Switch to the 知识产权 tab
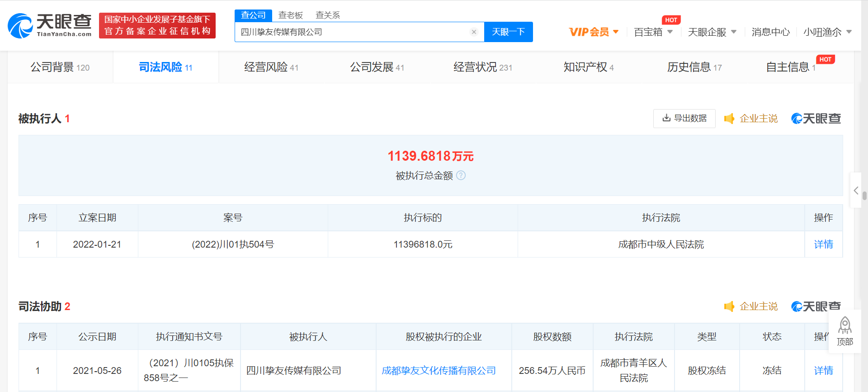 click(589, 67)
